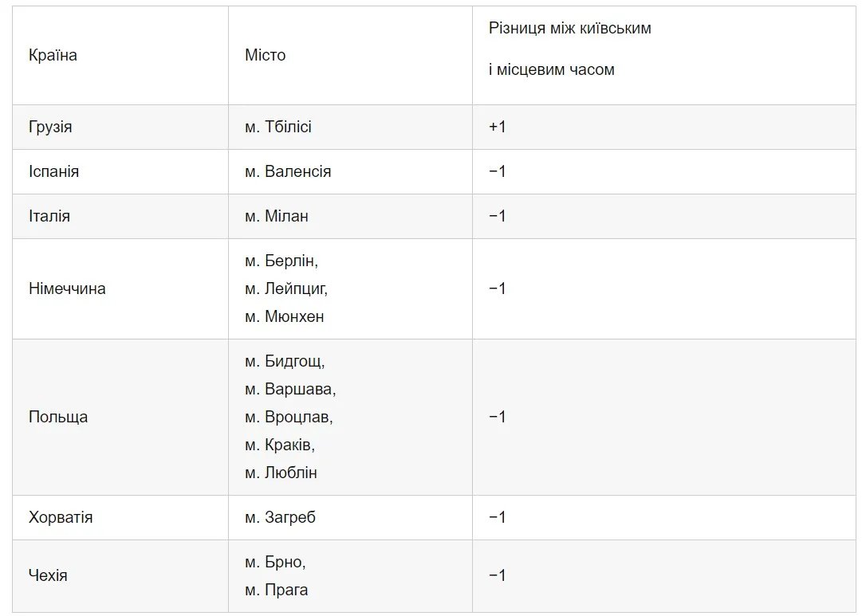Select the "Польща" country cell
The height and width of the screenshot is (616, 862).
pyautogui.click(x=58, y=417)
